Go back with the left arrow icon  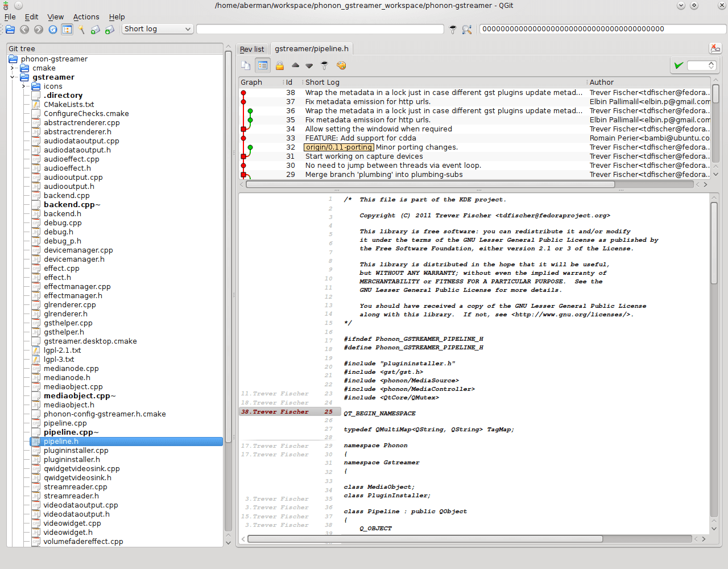coord(24,29)
